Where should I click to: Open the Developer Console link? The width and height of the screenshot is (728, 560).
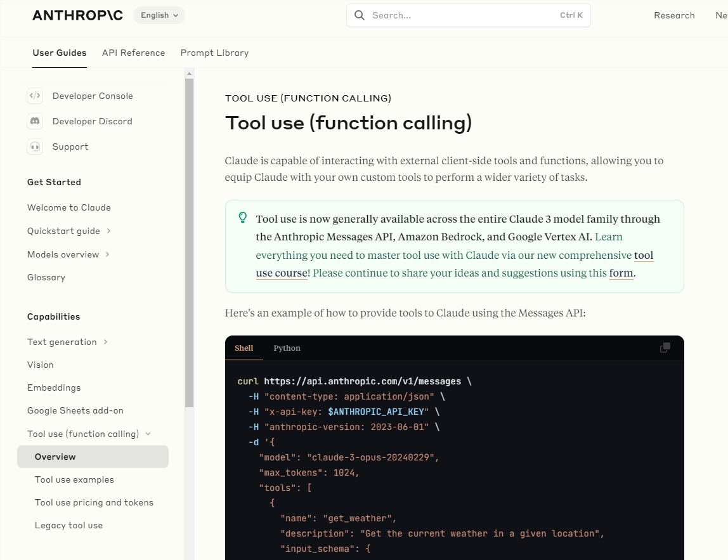pos(93,96)
